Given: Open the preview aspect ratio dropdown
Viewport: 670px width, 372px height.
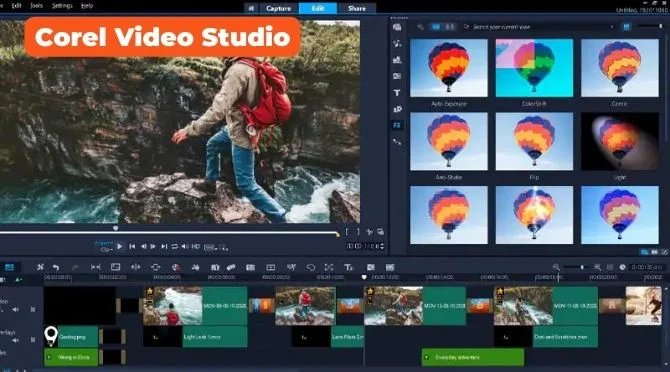Looking at the screenshot, I should (x=210, y=247).
